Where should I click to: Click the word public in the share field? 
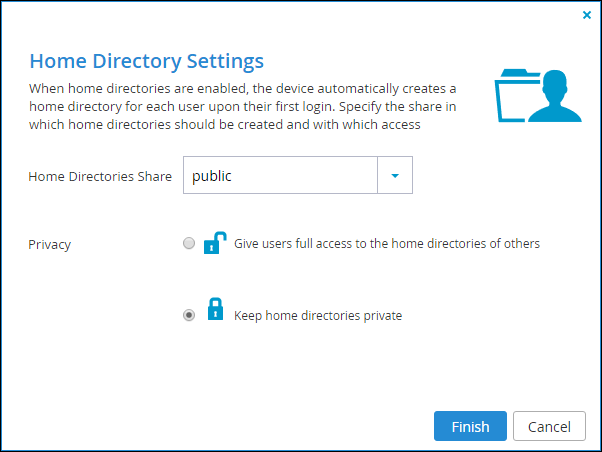[x=212, y=176]
